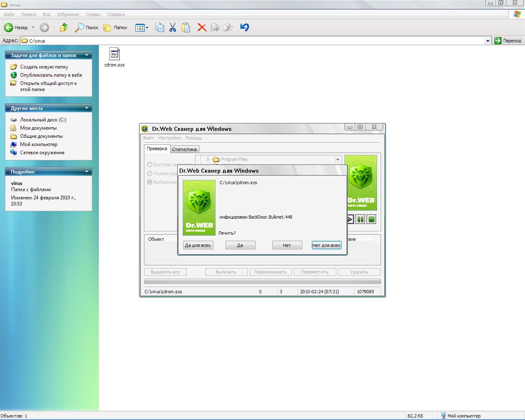Click the Переименовать button
Screen dimensions: 525x420
pyautogui.click(x=271, y=272)
